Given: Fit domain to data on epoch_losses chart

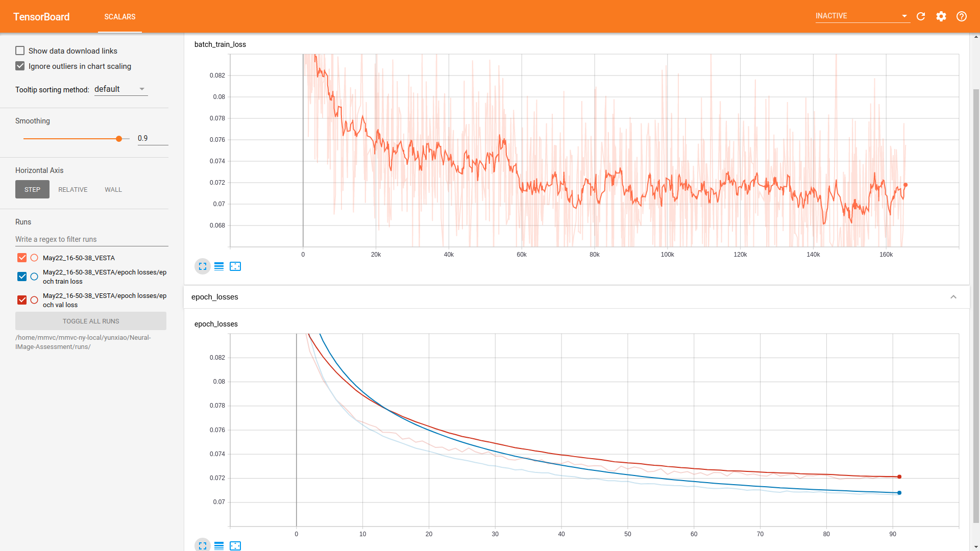Looking at the screenshot, I should pyautogui.click(x=235, y=545).
